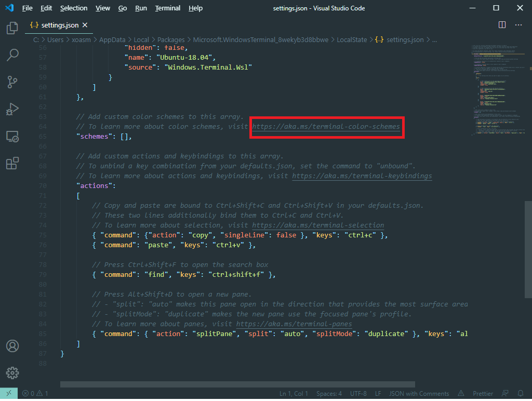The image size is (532, 401).
Task: Open the Terminal menu
Action: [168, 8]
